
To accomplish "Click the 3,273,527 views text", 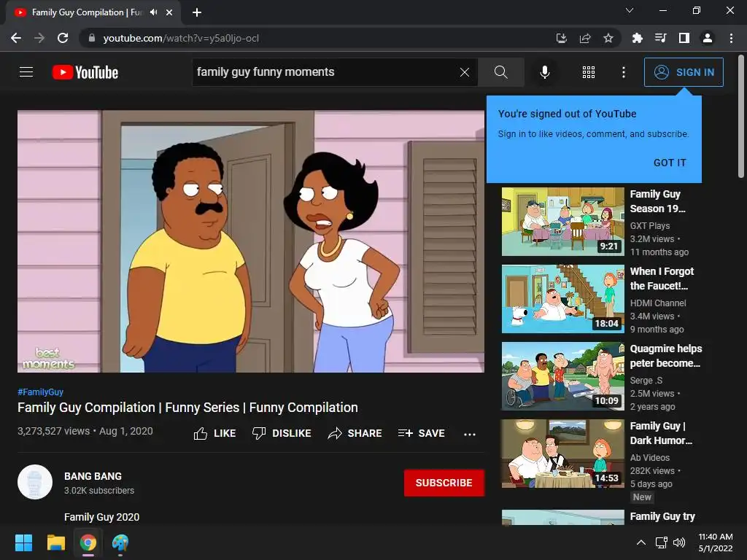I will click(53, 431).
